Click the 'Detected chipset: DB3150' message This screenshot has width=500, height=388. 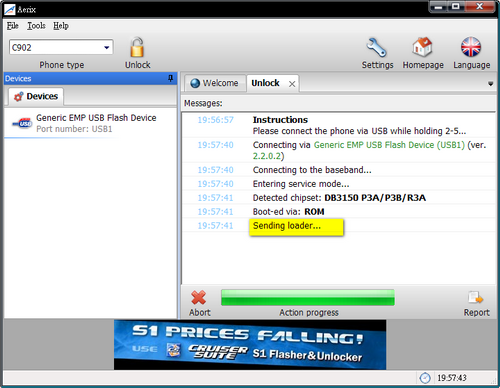point(339,198)
